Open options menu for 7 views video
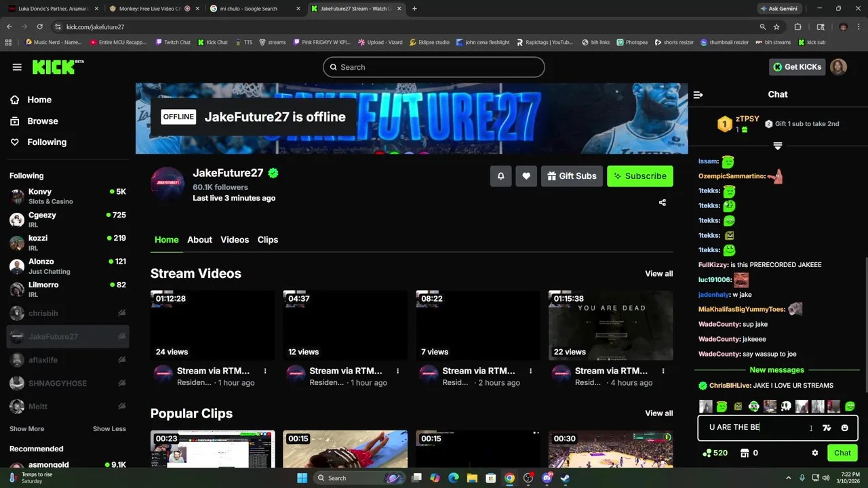 pos(530,371)
